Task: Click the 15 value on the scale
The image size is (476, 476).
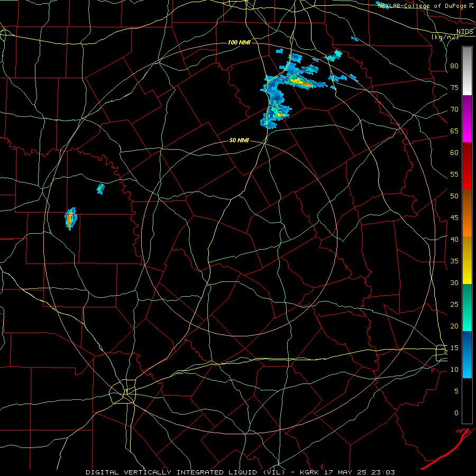Action: (x=454, y=348)
